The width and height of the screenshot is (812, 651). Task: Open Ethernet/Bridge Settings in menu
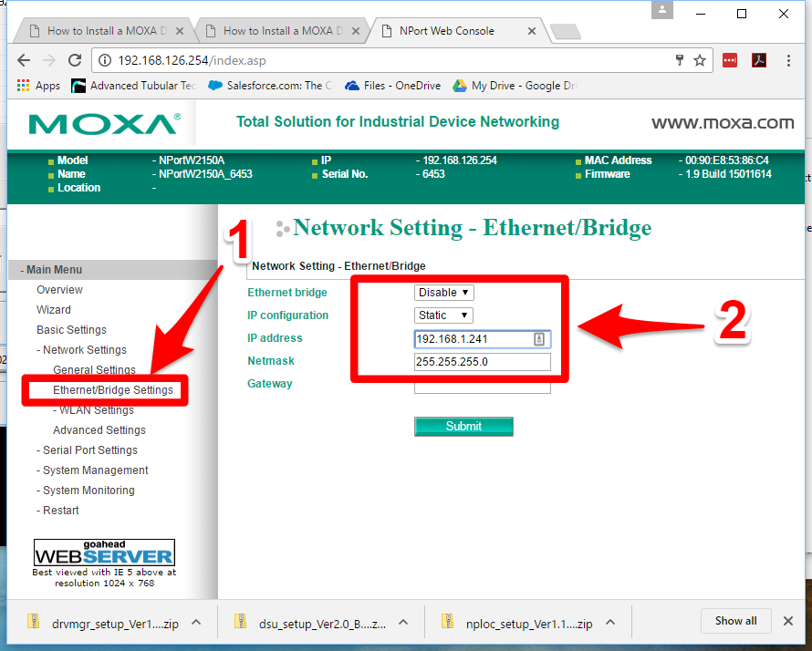pos(112,390)
